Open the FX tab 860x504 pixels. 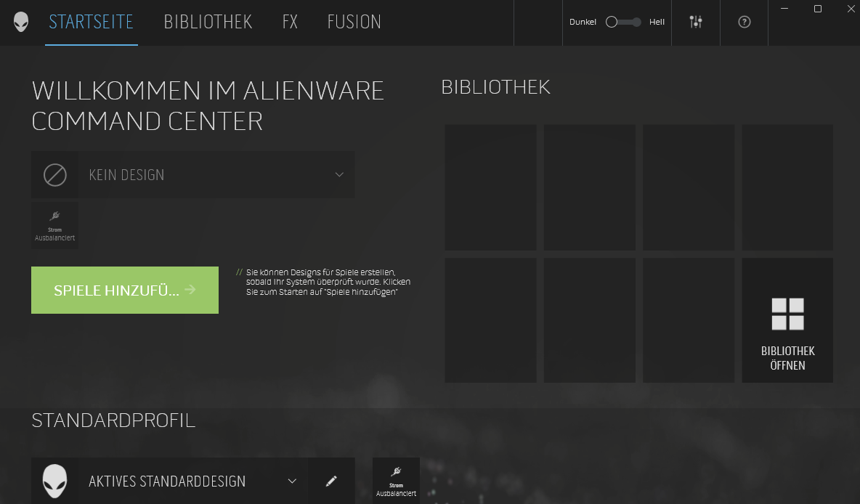[x=290, y=22]
